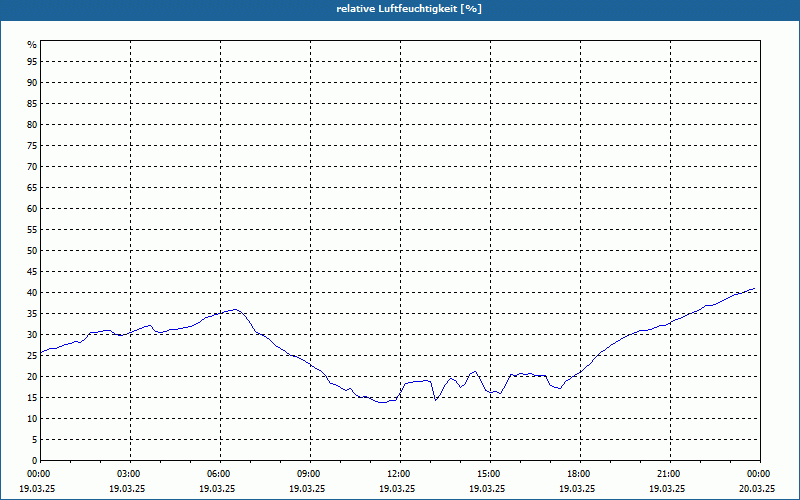Choose the 35 y-axis tick label

[32, 313]
